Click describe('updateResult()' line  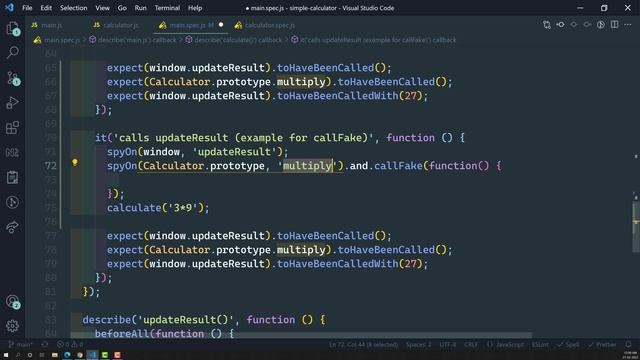pyautogui.click(x=204, y=320)
